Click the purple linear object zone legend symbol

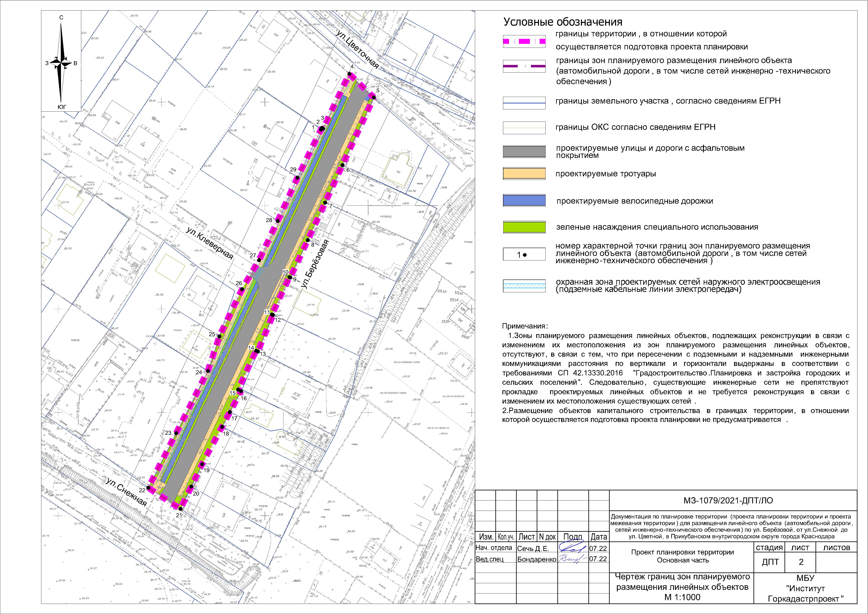[x=524, y=66]
